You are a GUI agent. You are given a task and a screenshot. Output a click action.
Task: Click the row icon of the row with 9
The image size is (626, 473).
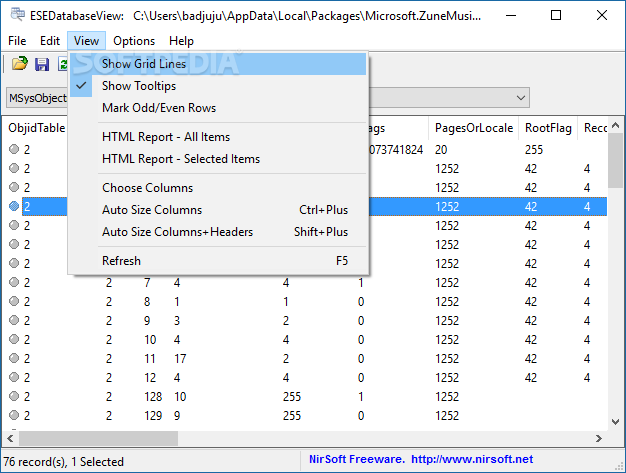tap(14, 320)
